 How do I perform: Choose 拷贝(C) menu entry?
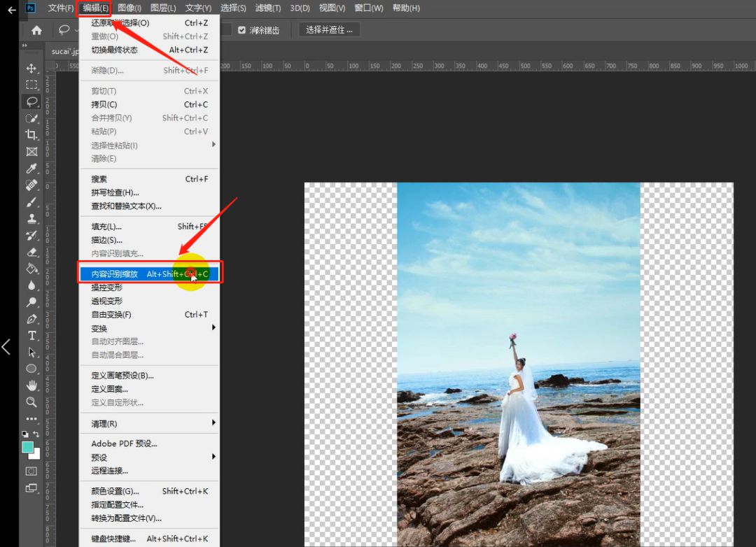[150, 105]
